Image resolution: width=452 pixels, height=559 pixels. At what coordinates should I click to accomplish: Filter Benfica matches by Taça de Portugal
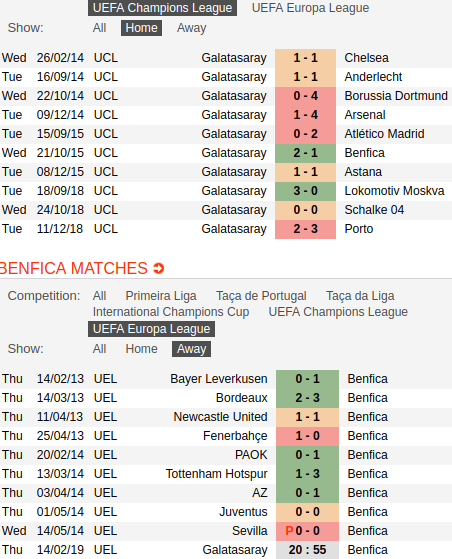261,296
